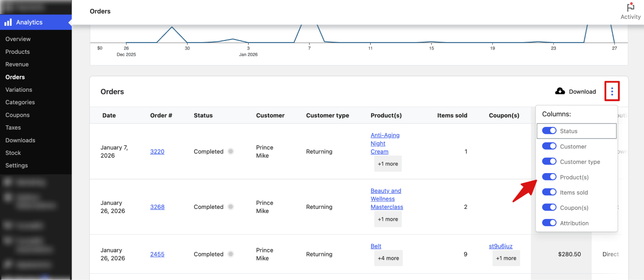
Task: Click the Dec 2025 chart axis label
Action: click(126, 54)
